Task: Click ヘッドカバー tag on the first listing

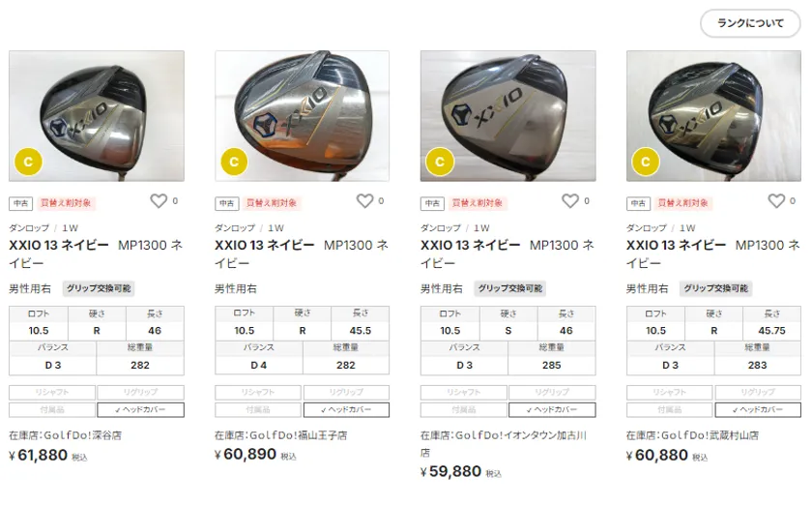Action: (x=140, y=410)
